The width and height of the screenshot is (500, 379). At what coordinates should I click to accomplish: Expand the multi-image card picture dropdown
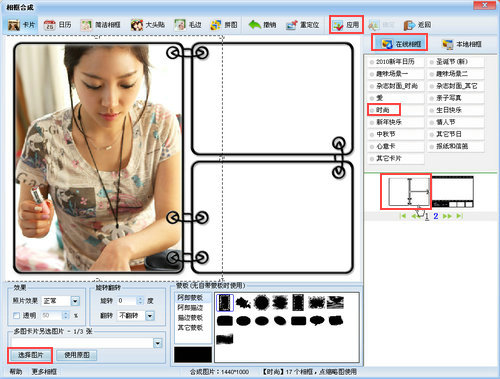(x=157, y=343)
